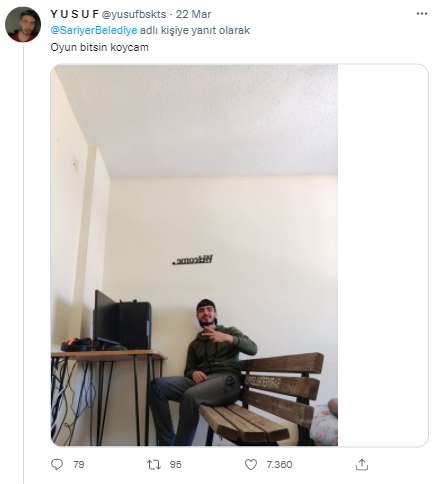Viewport: 438px width, 484px height.
Task: Click the reply speech bubble icon
Action: (57, 464)
